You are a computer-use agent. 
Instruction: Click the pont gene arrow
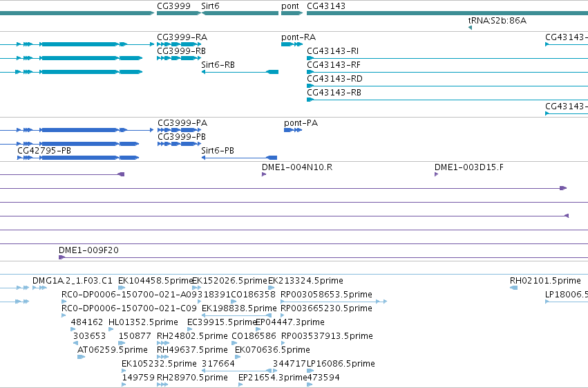pos(292,13)
